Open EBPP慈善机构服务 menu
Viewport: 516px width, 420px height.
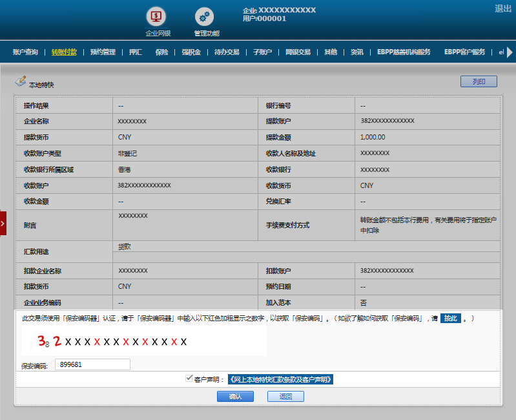404,52
